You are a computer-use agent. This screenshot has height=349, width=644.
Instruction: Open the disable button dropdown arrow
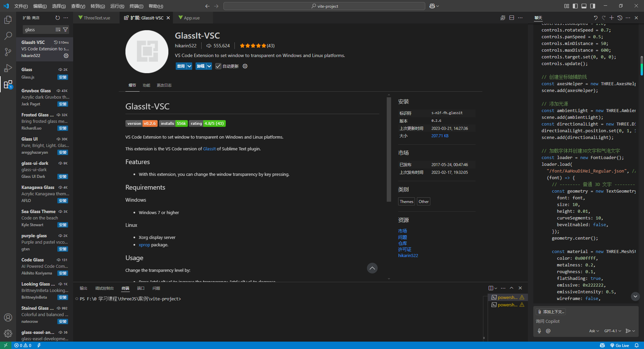(x=189, y=66)
